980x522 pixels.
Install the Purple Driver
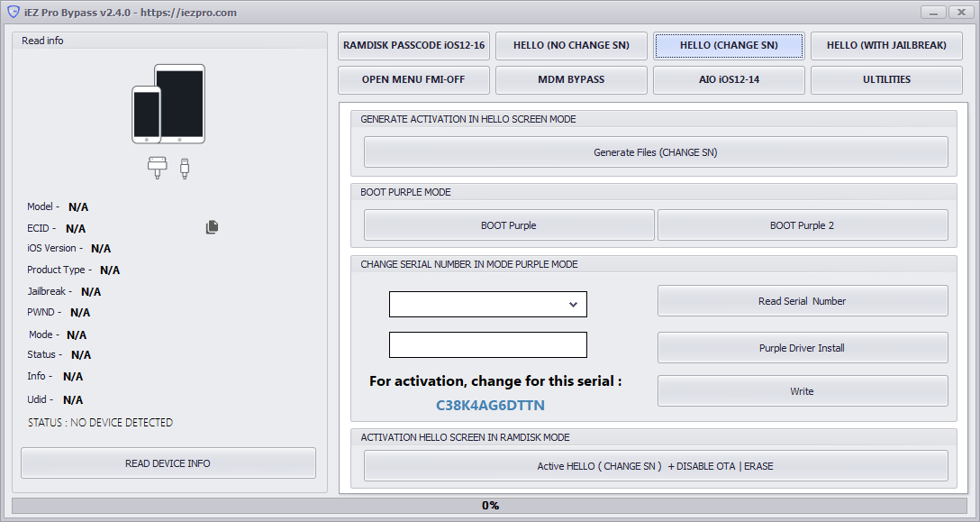point(802,347)
